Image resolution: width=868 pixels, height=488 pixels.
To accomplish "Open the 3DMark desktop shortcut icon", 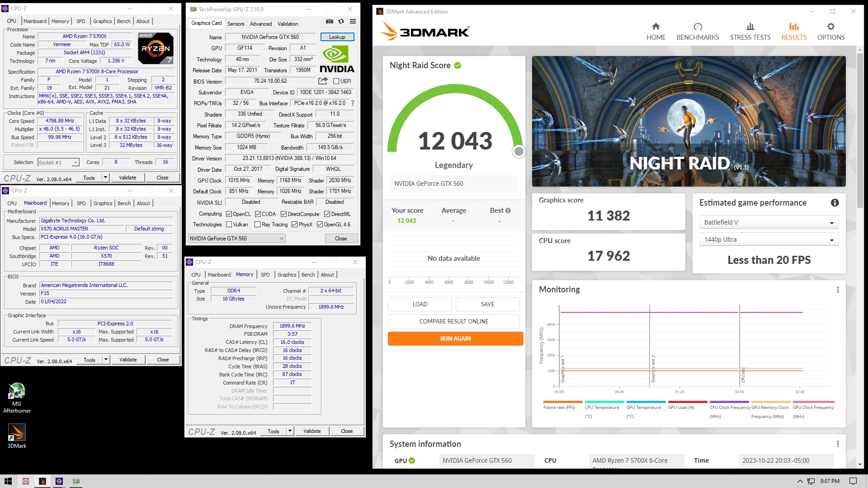I will [17, 432].
